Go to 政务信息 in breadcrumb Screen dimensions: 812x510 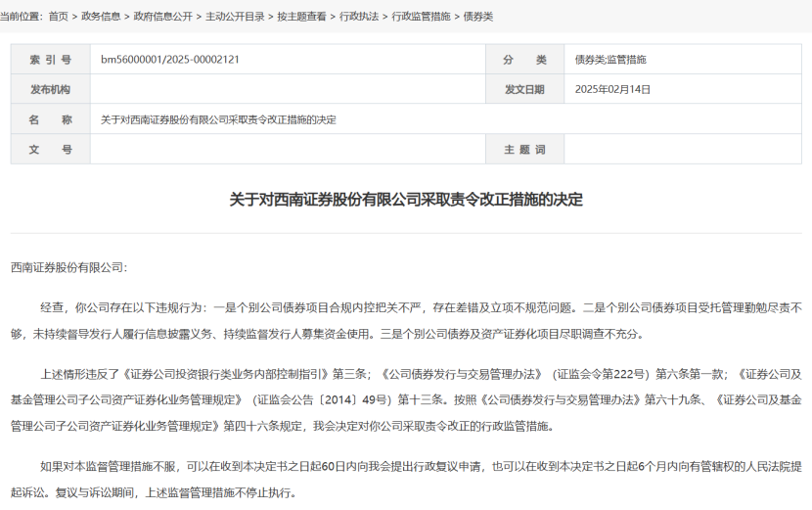click(x=101, y=17)
